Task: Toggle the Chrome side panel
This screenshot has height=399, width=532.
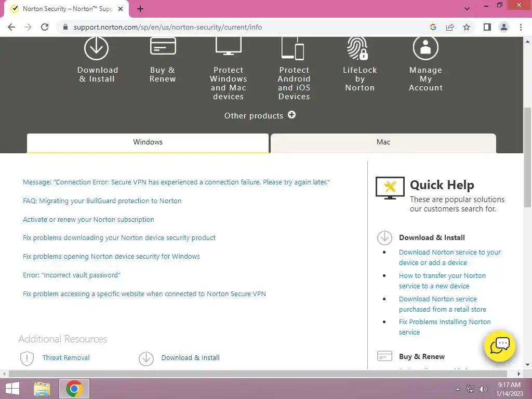Action: tap(487, 27)
